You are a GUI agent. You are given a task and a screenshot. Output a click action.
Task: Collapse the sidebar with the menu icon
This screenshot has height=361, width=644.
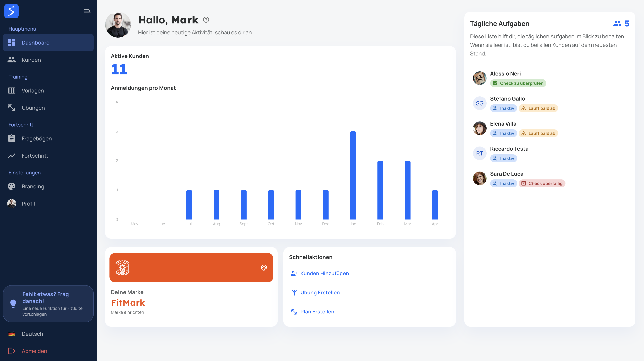[87, 11]
